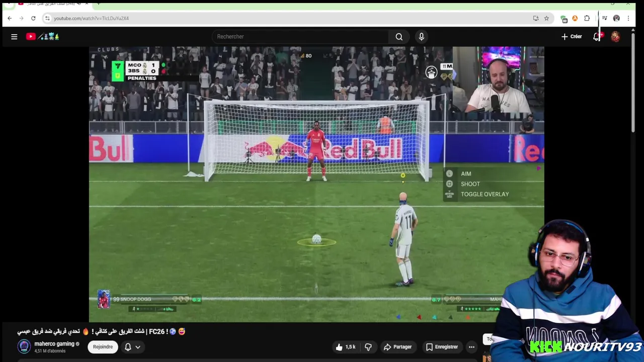The image size is (644, 362).
Task: Click the Rejoindre button
Action: point(103,347)
